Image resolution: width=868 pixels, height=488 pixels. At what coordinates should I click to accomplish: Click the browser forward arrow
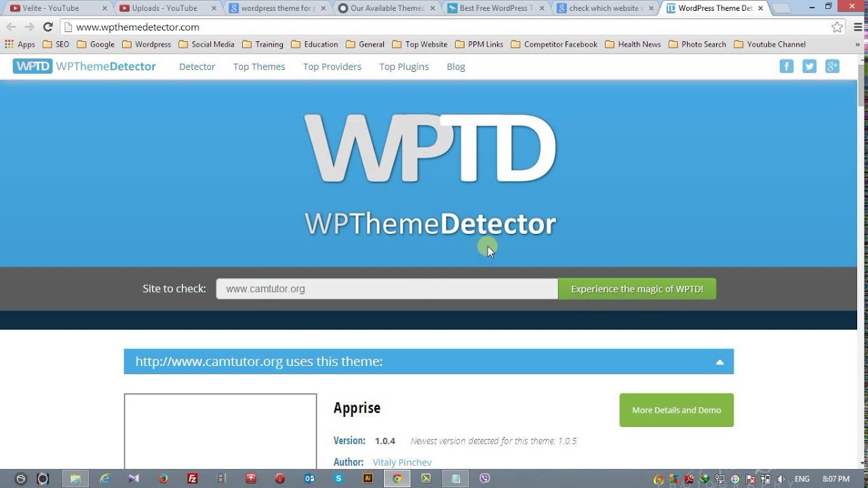29,27
